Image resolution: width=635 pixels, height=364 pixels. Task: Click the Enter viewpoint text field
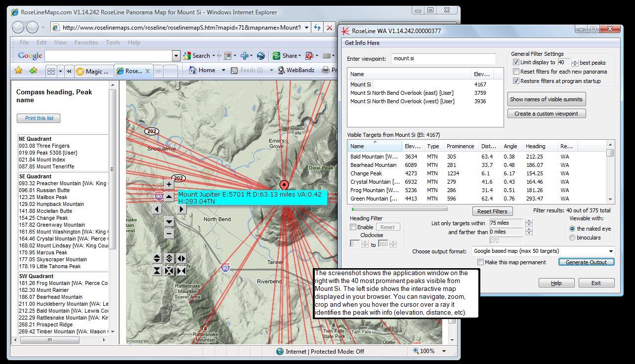443,59
